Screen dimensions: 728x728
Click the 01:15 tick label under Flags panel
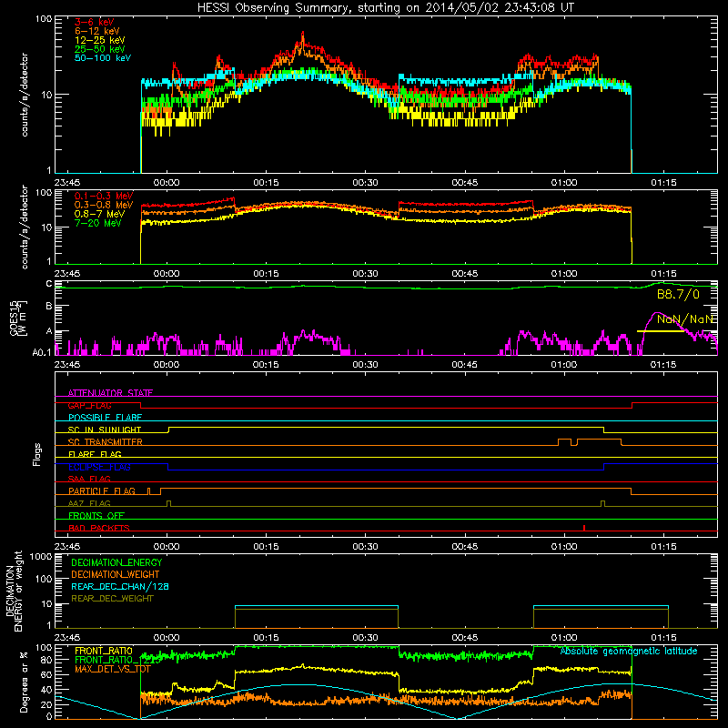tap(663, 547)
